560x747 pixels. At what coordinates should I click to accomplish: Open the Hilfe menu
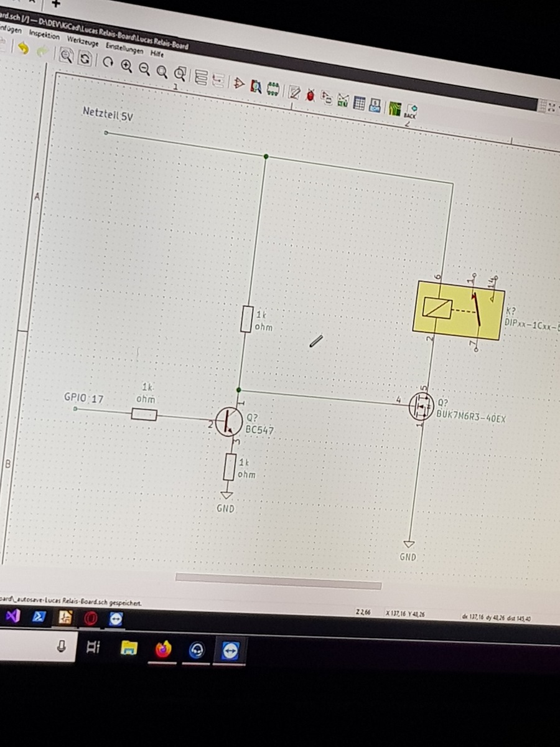point(157,53)
